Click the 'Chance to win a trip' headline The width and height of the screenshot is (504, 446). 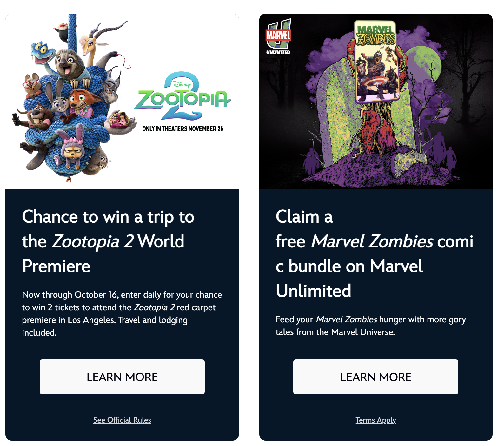point(108,241)
